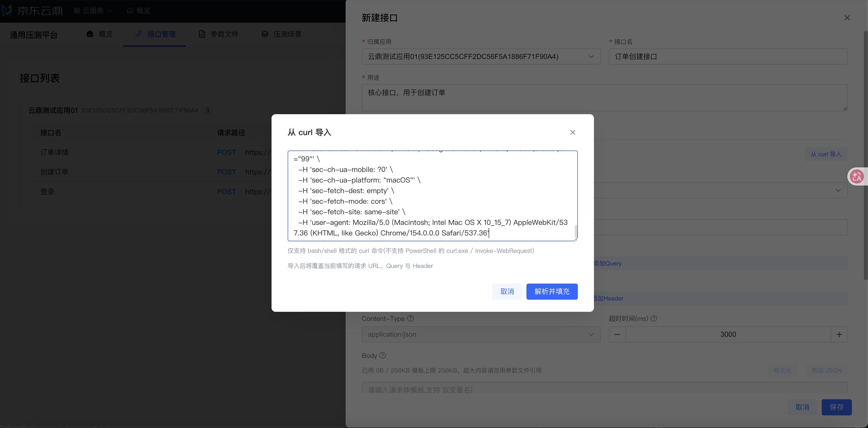Click the translate floating icon
Screen dimensions: 868x428
coord(857,176)
